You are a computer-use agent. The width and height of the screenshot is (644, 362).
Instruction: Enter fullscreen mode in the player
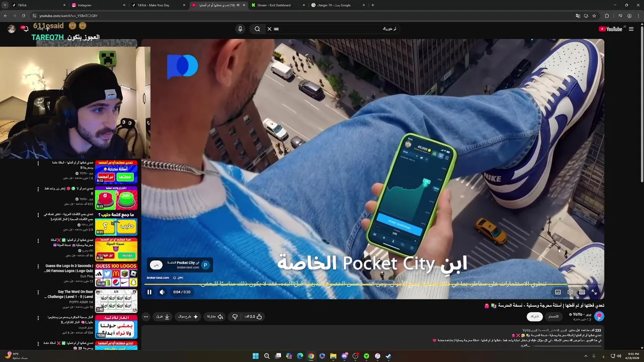pos(594,292)
